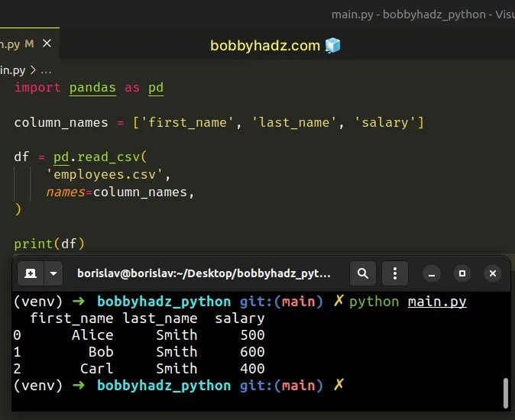Screen dimensions: 515x420
Task: Select the main.py editor tab
Action: 28,44
